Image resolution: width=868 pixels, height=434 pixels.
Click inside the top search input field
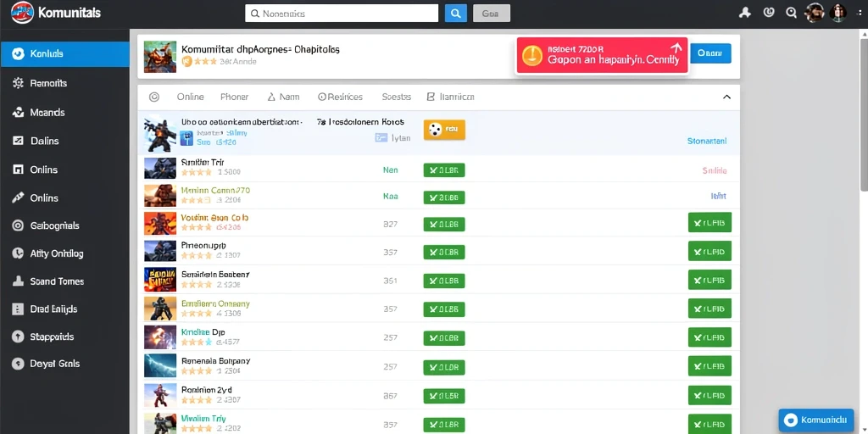[x=342, y=14]
